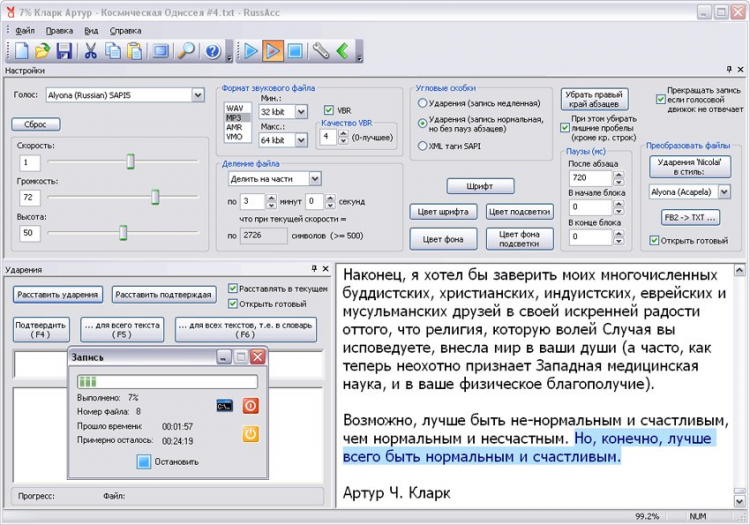This screenshot has width=750, height=525.
Task: Select 'Ударения (запись нормальная)' radio button
Action: pyautogui.click(x=422, y=123)
